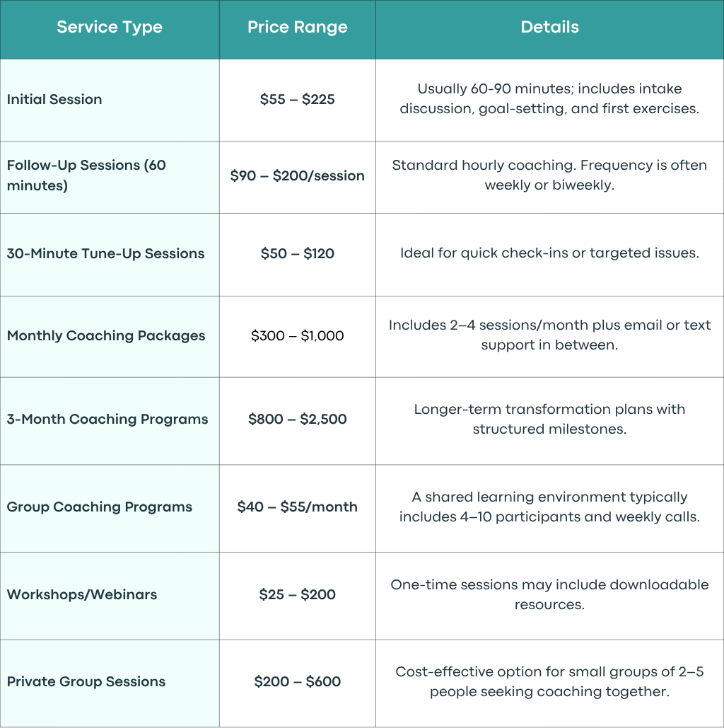Select Group Coaching Programs row label
Viewport: 724px width, 728px height.
pyautogui.click(x=99, y=507)
